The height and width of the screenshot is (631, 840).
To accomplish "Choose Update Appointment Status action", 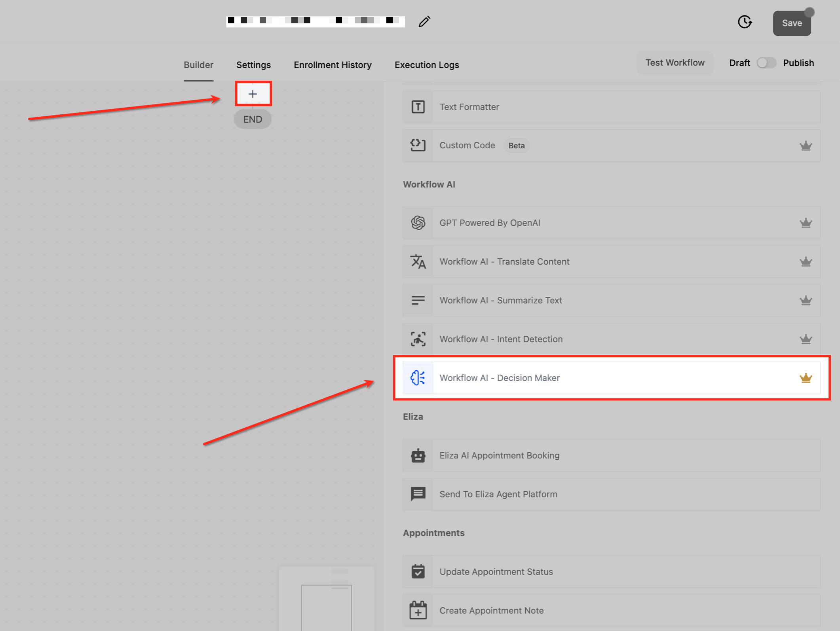I will [496, 572].
